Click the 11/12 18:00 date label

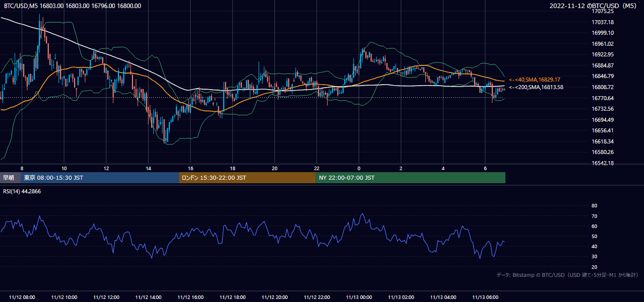[x=232, y=297]
